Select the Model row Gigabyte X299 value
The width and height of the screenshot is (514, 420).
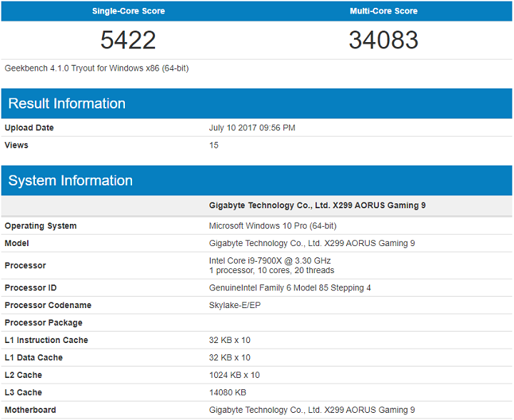click(x=312, y=243)
